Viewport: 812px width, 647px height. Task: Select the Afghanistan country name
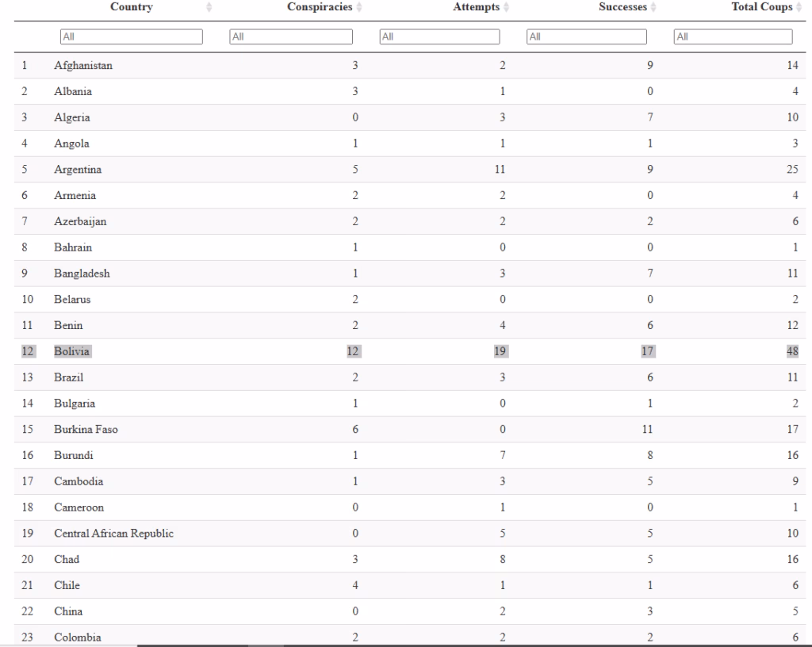tap(83, 66)
